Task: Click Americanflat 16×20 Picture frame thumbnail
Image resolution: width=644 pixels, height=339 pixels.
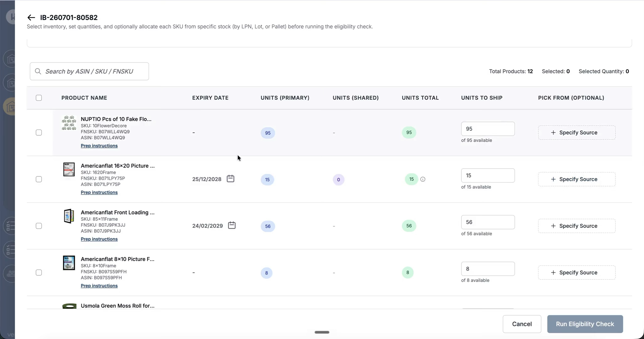Action: [x=69, y=169]
